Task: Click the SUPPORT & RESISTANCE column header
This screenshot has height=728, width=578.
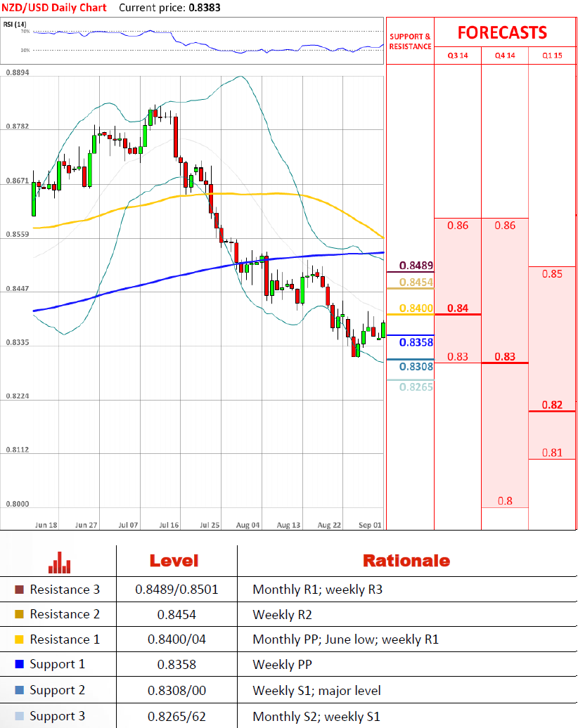Action: click(410, 41)
